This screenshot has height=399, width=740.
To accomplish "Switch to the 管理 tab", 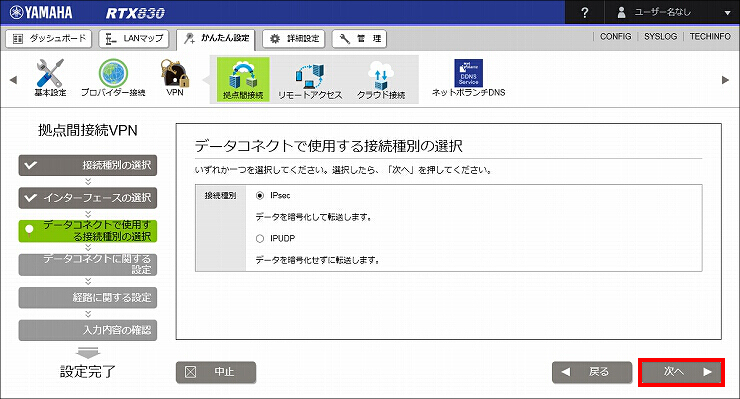I will click(x=359, y=39).
